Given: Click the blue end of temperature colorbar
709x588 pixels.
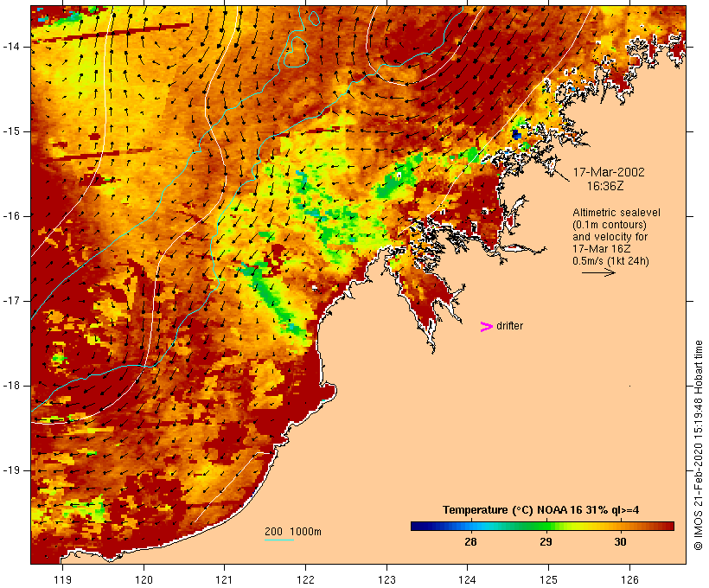Looking at the screenshot, I should click(x=420, y=526).
